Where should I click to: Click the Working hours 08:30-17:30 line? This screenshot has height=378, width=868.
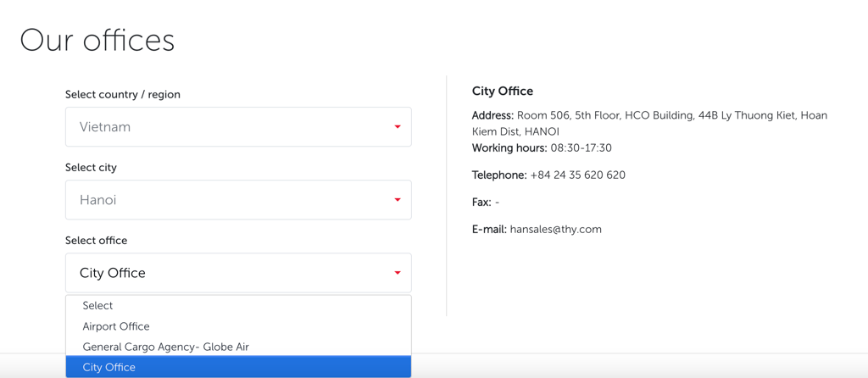coord(542,147)
